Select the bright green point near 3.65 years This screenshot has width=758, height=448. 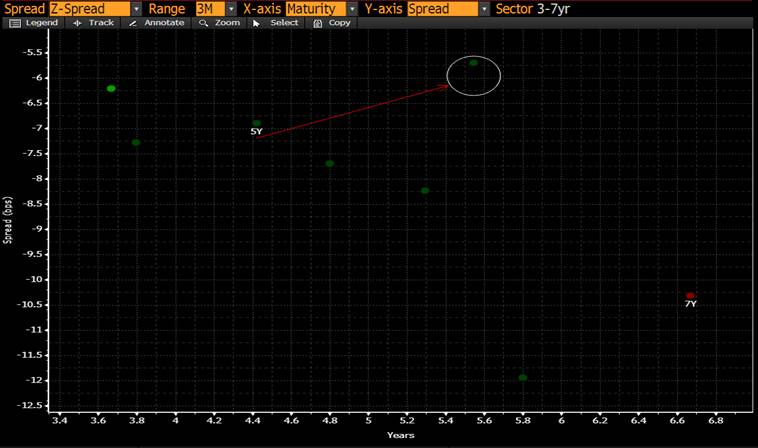[x=111, y=88]
